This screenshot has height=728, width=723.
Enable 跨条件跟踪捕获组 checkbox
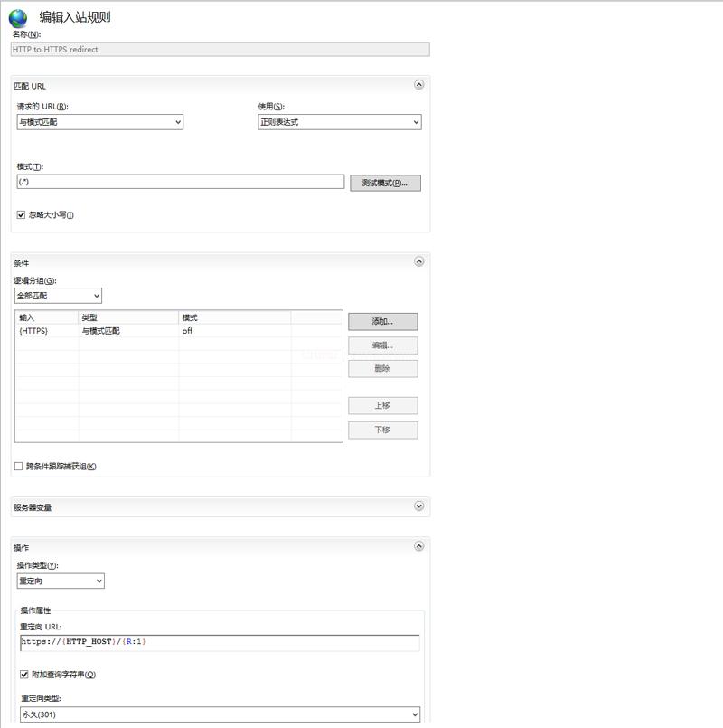(19, 467)
